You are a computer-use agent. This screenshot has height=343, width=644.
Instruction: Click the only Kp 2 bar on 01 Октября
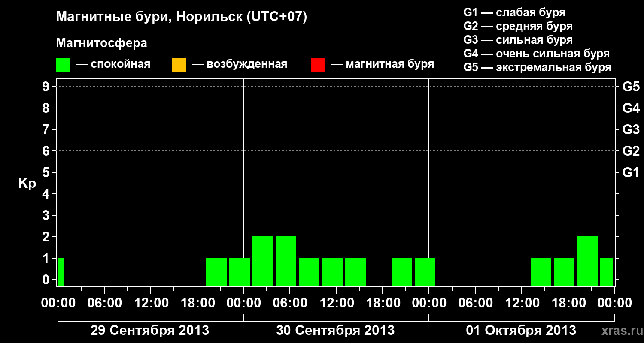pyautogui.click(x=587, y=261)
